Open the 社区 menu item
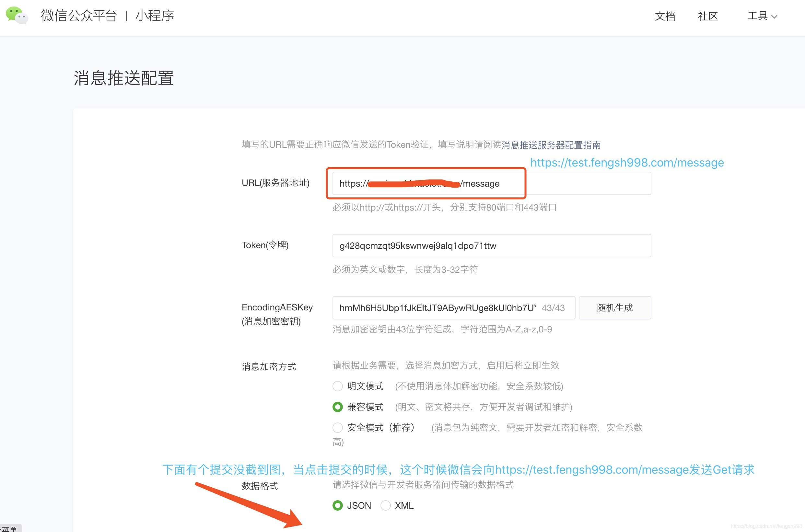The width and height of the screenshot is (805, 532). click(x=708, y=16)
